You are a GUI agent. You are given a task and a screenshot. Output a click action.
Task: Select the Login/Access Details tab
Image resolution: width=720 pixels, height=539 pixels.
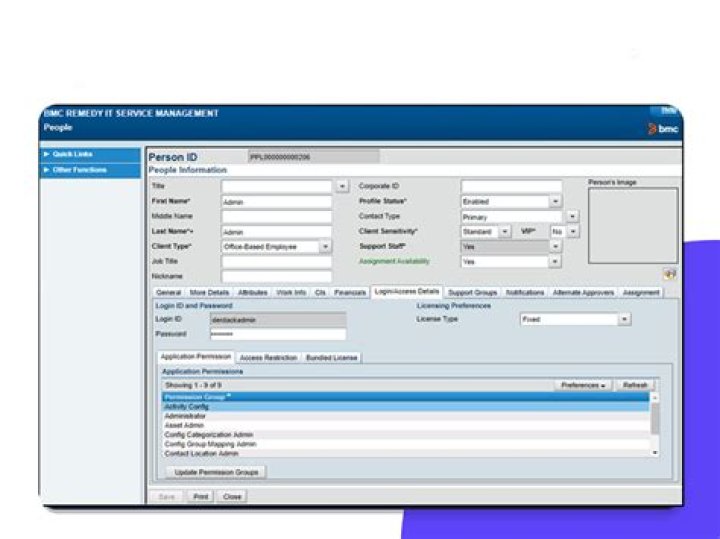[x=407, y=292]
